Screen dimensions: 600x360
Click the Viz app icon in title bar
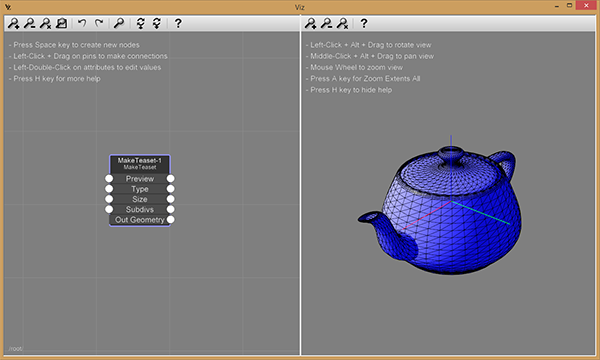8,7
